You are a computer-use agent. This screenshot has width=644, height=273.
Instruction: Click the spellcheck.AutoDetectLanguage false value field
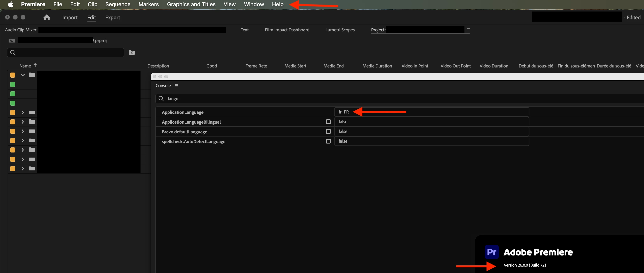(x=431, y=141)
